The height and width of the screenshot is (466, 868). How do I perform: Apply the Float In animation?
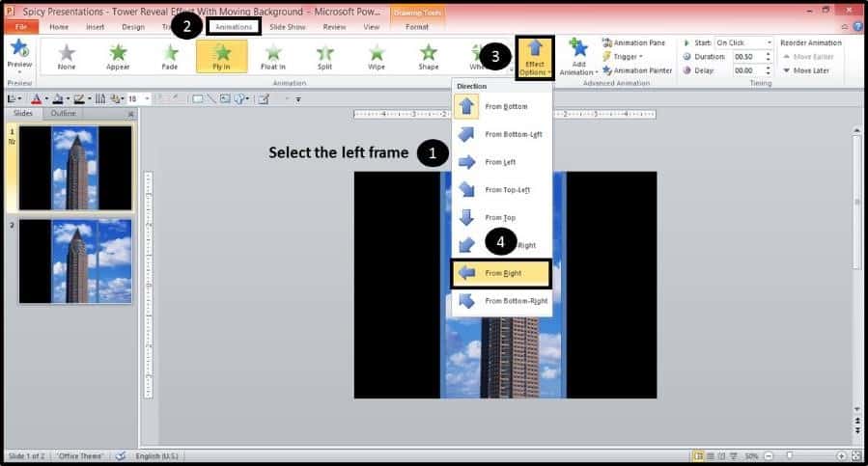tap(273, 57)
